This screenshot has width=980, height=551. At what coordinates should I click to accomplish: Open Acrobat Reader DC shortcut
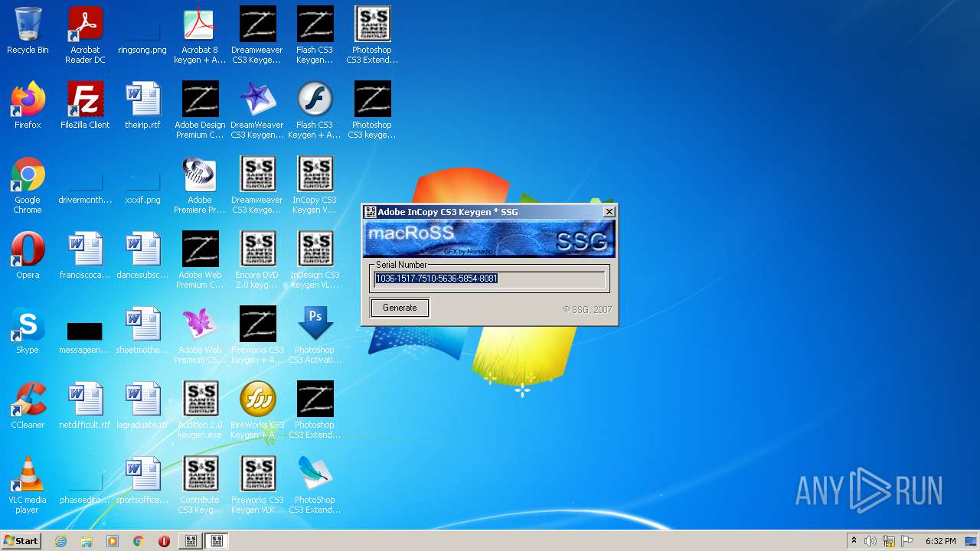(85, 36)
